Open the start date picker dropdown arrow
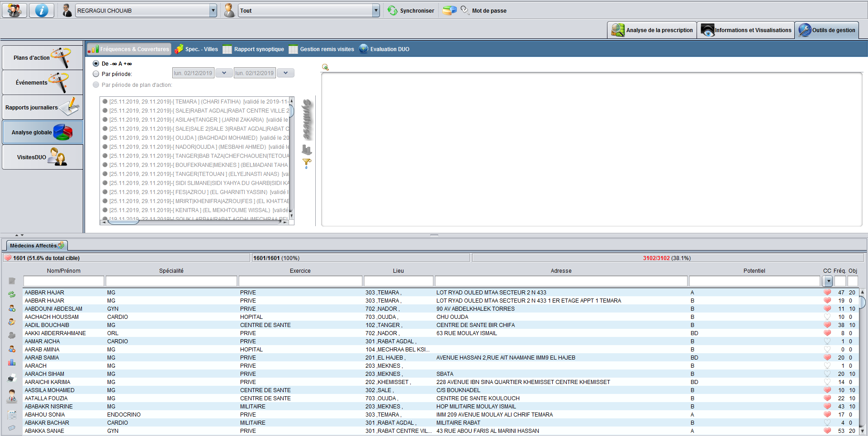The width and height of the screenshot is (868, 436). (224, 73)
